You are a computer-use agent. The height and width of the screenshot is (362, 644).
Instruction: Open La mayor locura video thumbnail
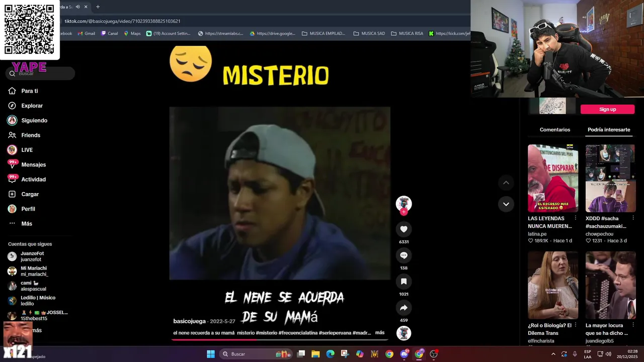click(x=610, y=285)
